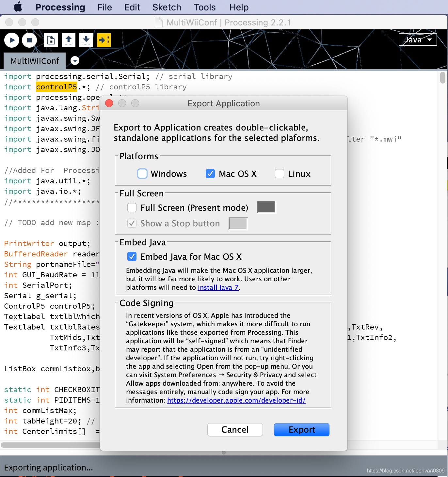Close the Export Application dialog with red button
448x477 pixels.
(x=109, y=103)
